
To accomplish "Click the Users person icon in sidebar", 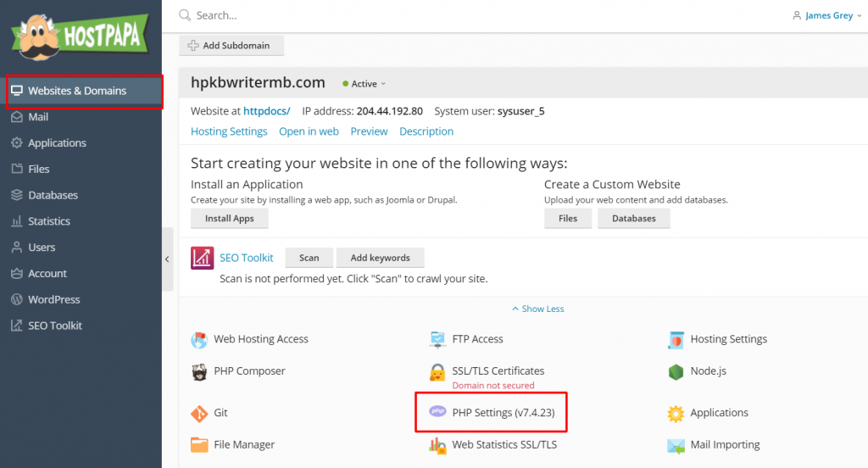I will click(17, 247).
